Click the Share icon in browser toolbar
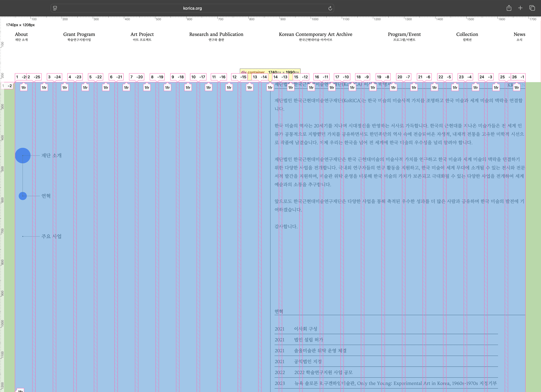 (509, 8)
